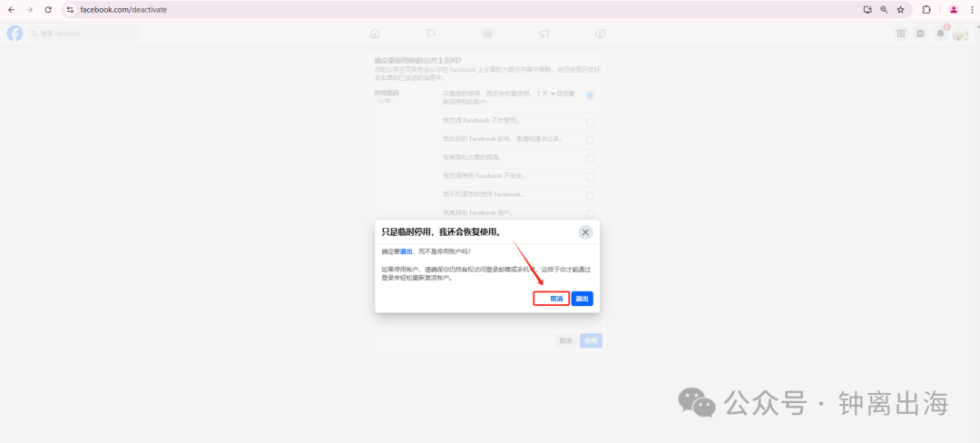
Task: Open the browser extensions puzzle icon
Action: (926, 10)
